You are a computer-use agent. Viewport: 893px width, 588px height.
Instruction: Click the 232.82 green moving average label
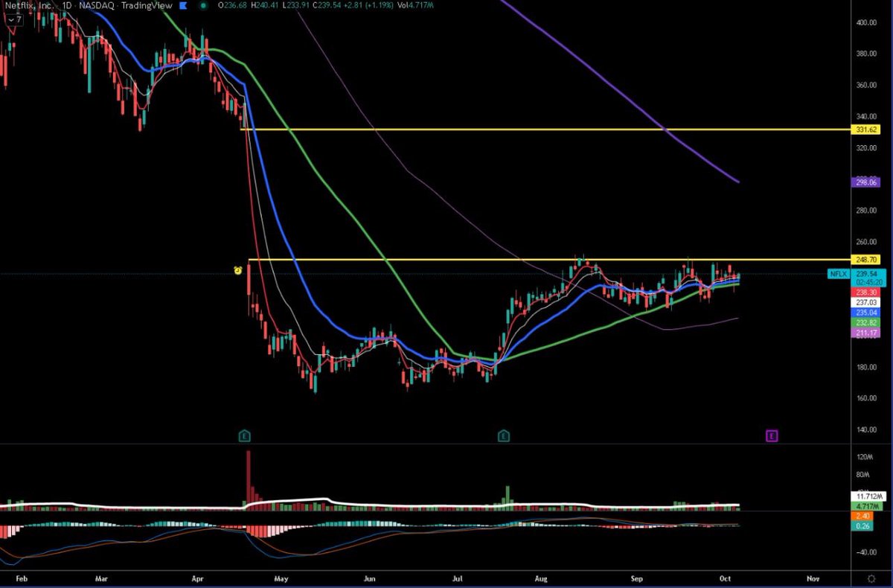[866, 323]
